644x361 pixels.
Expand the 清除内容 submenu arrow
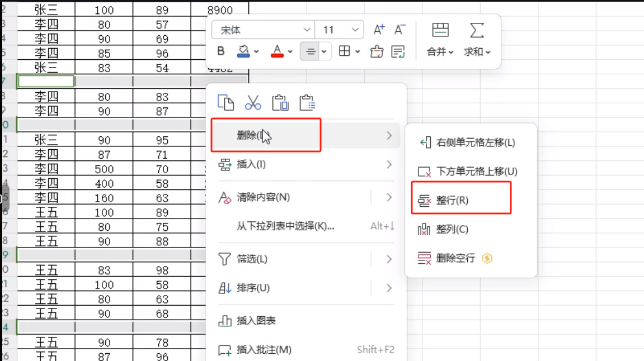389,197
